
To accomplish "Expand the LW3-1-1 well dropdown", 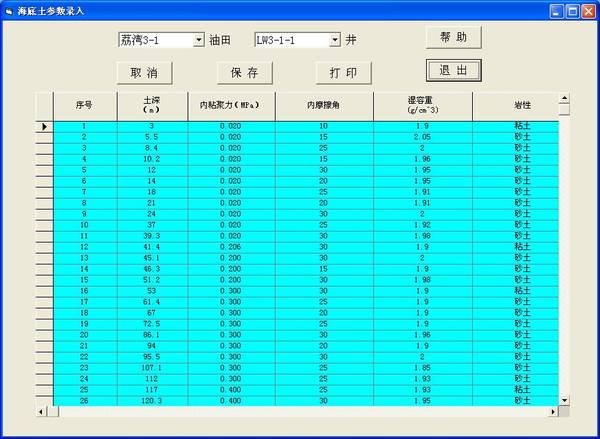I will [335, 40].
